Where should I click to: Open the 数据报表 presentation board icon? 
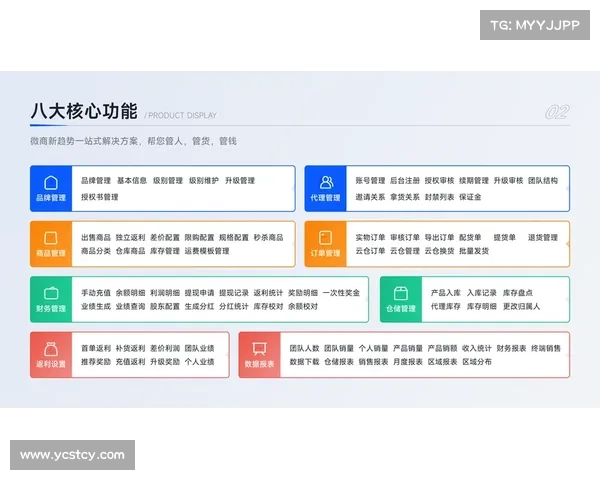click(x=258, y=349)
